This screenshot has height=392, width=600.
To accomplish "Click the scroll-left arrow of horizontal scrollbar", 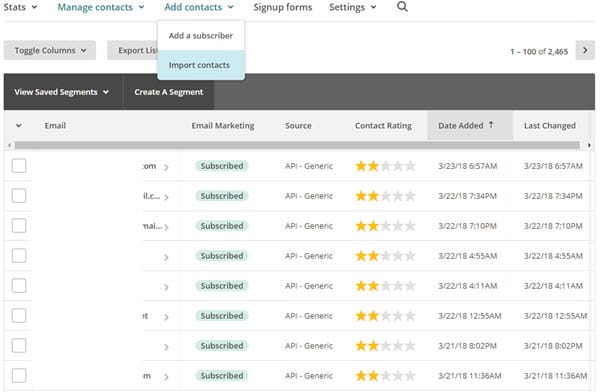I will click(x=9, y=145).
